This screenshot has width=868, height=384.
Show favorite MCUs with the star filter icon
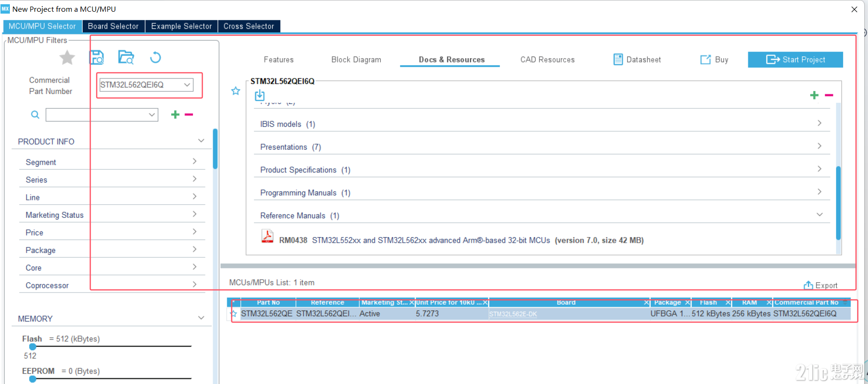click(x=67, y=58)
